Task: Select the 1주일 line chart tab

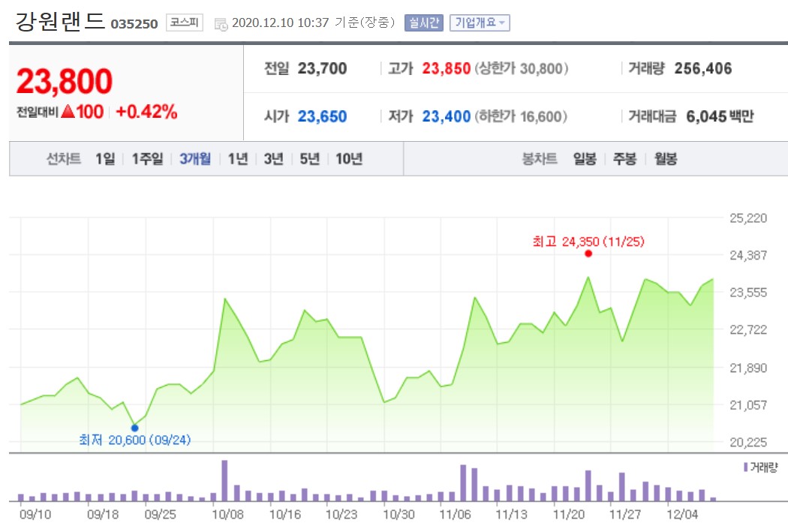Action: point(147,159)
